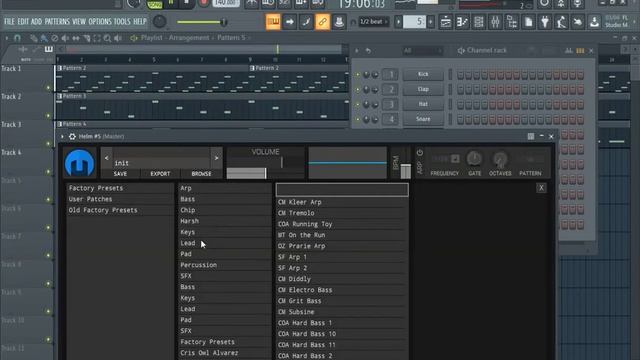The width and height of the screenshot is (640, 360).
Task: Open the mixer view icon
Action: point(495,22)
